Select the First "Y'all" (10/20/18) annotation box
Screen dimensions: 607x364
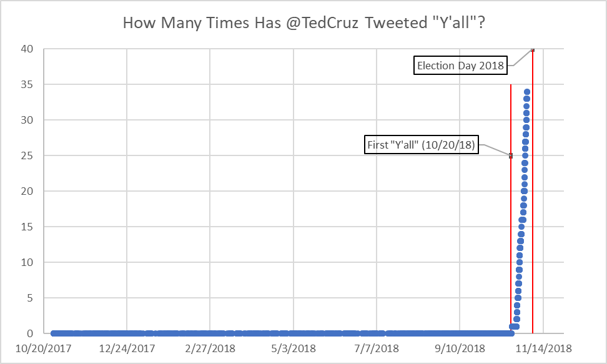coord(421,144)
